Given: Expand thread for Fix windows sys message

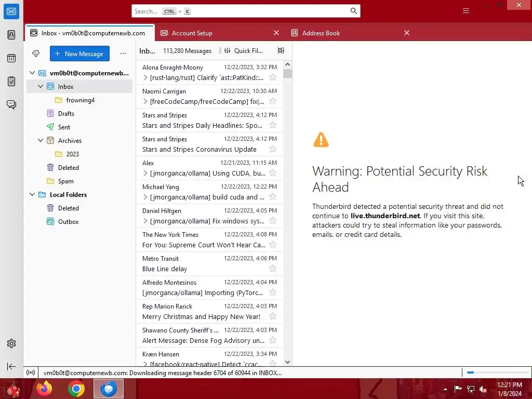Looking at the screenshot, I should (145, 221).
